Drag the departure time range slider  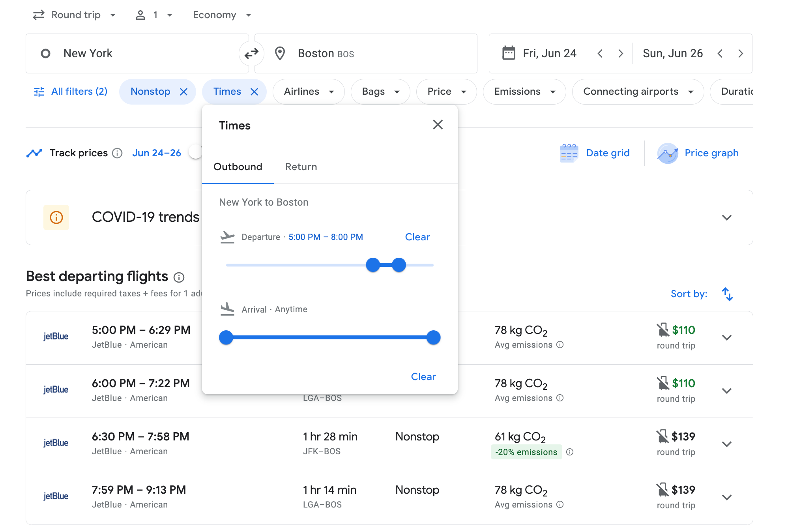(x=372, y=265)
